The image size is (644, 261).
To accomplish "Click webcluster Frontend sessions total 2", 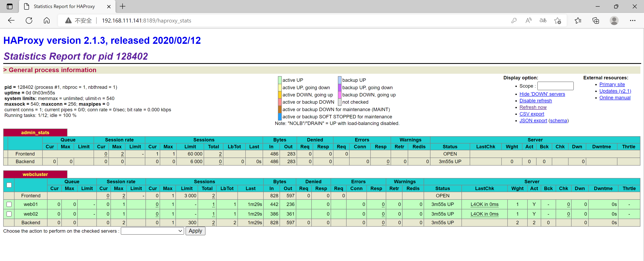I will coord(213,196).
